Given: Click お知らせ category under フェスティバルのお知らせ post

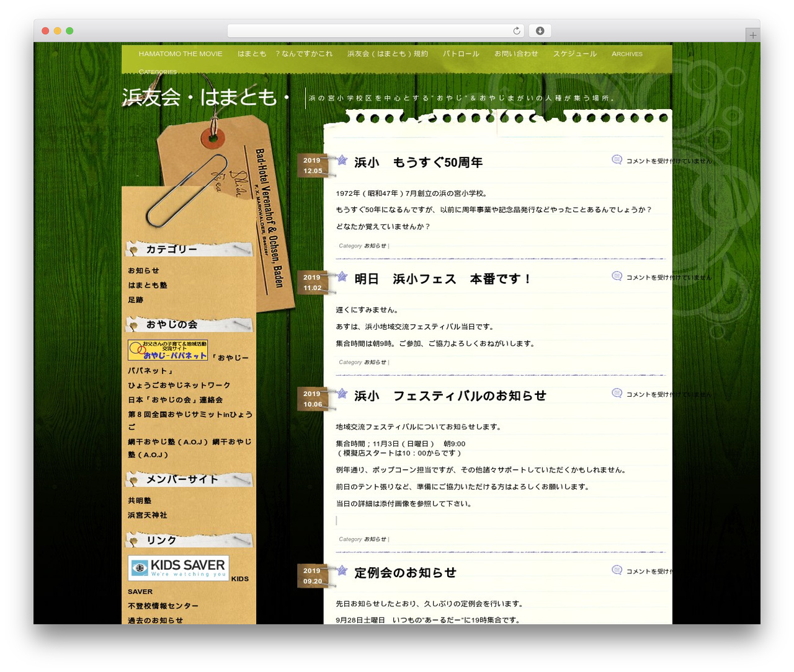Looking at the screenshot, I should pyautogui.click(x=375, y=539).
